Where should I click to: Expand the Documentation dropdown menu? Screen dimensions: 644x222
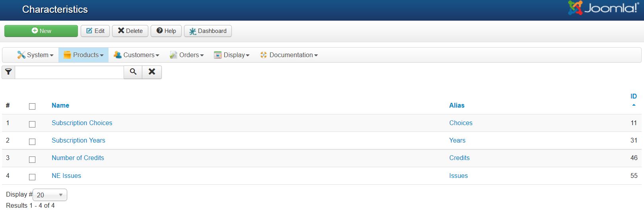[289, 55]
